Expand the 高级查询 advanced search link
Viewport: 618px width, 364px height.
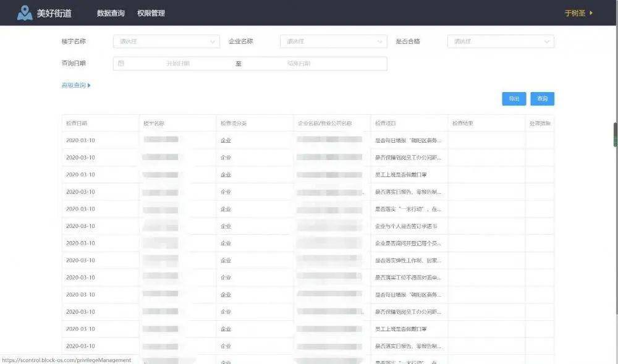pos(75,85)
